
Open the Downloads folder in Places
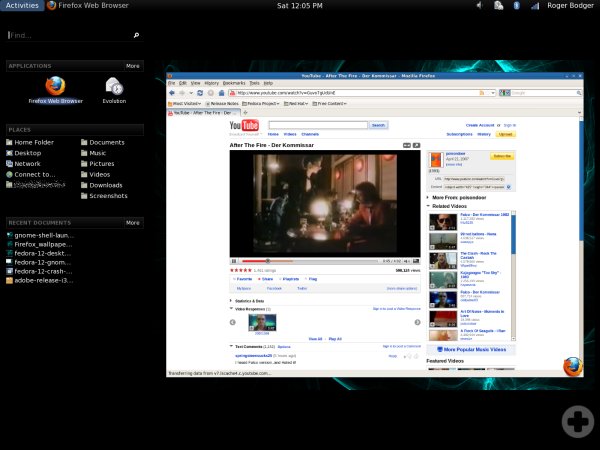[105, 185]
